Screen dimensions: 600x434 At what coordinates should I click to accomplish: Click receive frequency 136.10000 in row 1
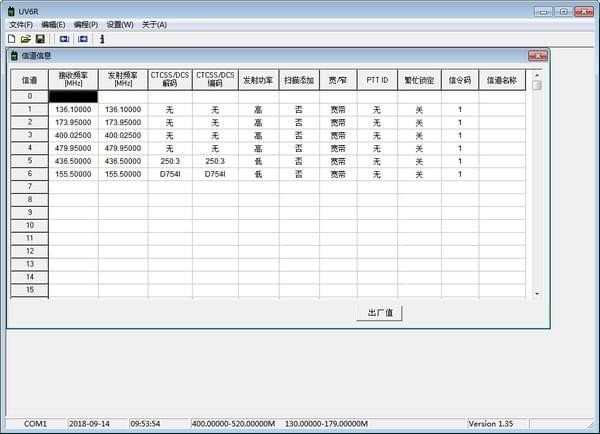click(73, 109)
